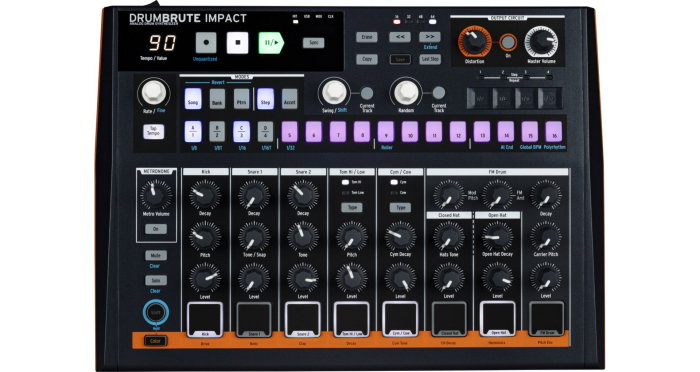Screen dimensions: 700x372
Task: Hit the Record button with the dot
Action: click(x=206, y=43)
